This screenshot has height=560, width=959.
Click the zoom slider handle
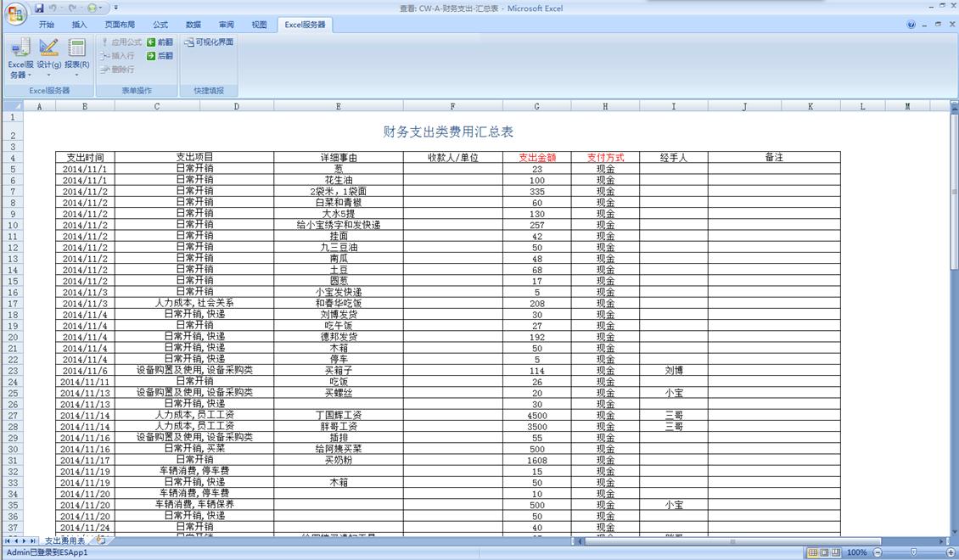tap(913, 552)
